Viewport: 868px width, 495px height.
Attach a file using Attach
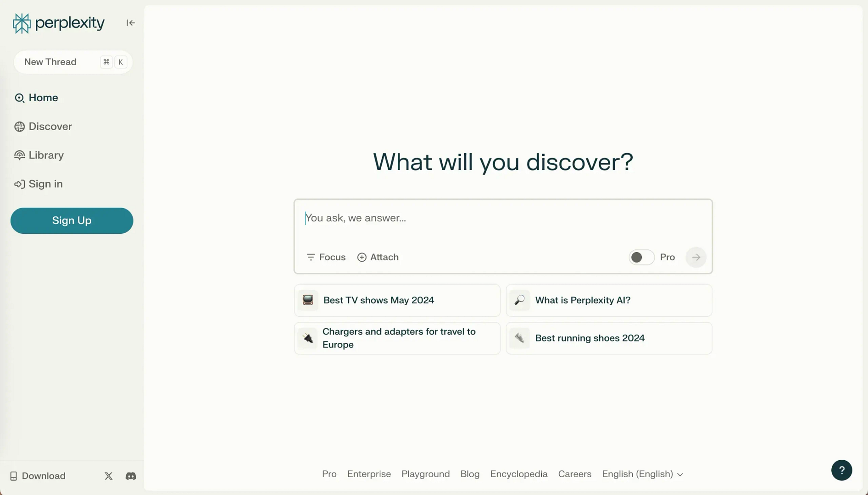coord(378,257)
